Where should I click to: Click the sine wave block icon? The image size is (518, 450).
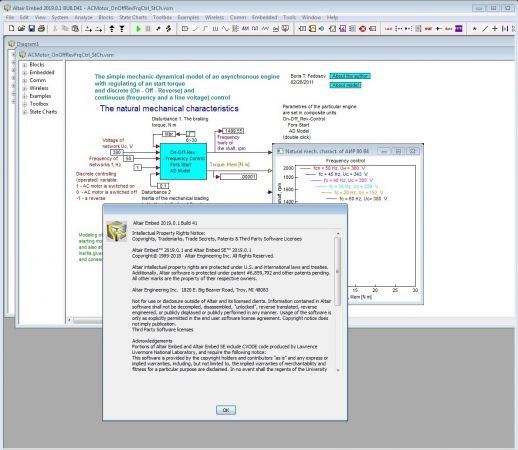tap(225, 29)
